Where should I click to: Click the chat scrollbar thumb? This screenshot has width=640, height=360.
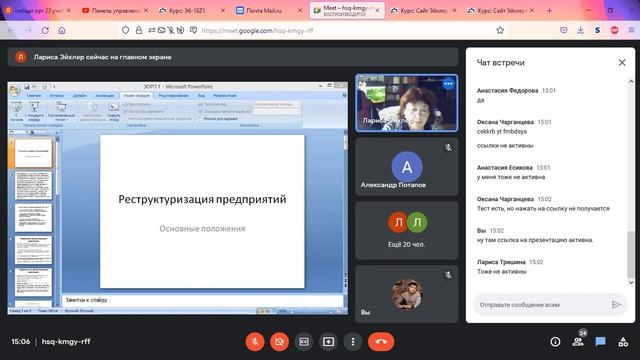631,254
